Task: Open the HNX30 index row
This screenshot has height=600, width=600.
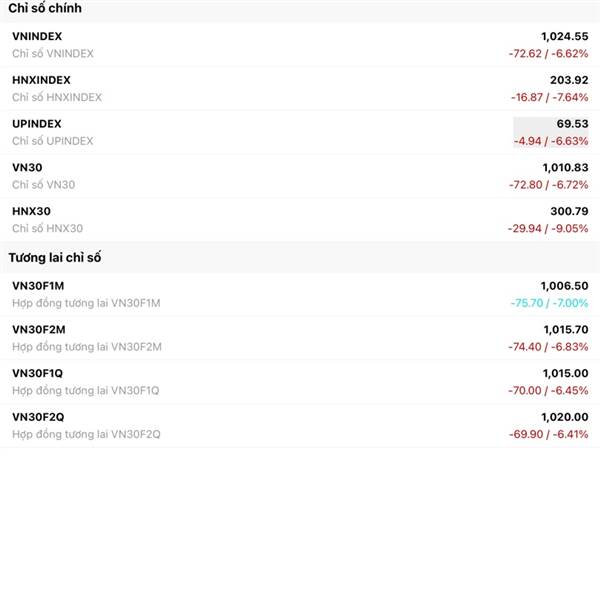Action: (x=300, y=220)
